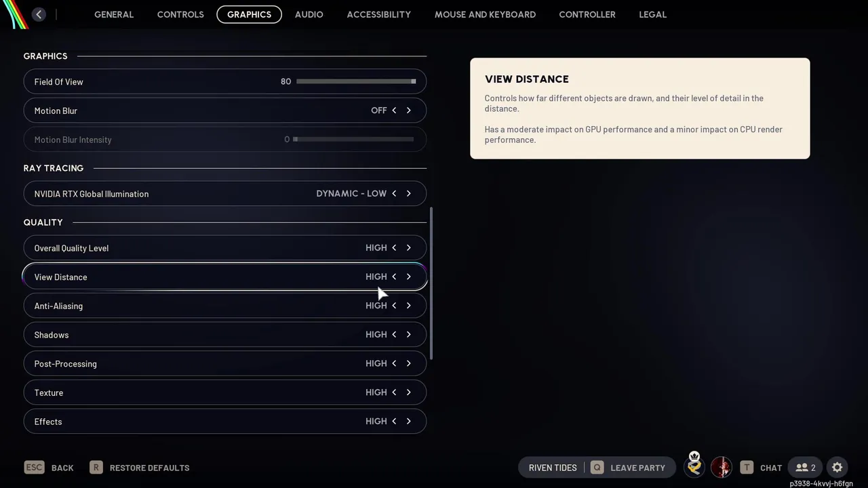Click right arrow for Post-Processing

point(408,363)
